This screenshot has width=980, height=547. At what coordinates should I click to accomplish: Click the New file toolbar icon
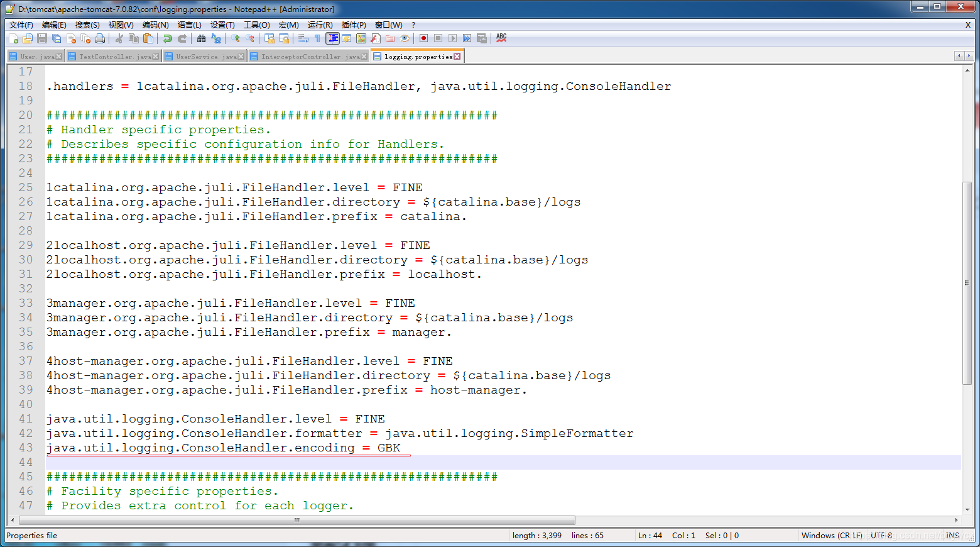(14, 38)
